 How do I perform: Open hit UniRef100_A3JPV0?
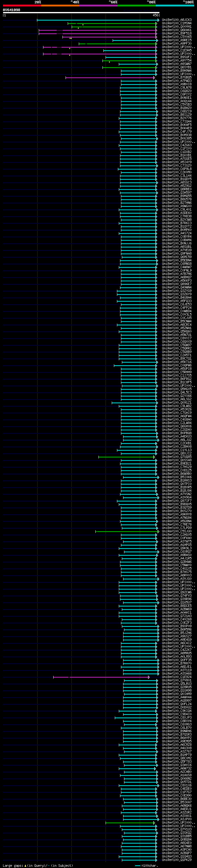coord(177,819)
